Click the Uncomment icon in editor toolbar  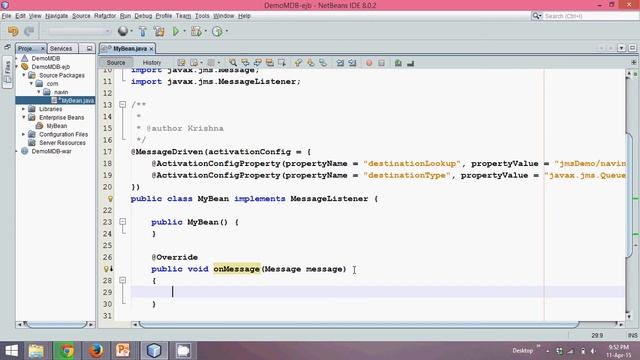(411, 62)
